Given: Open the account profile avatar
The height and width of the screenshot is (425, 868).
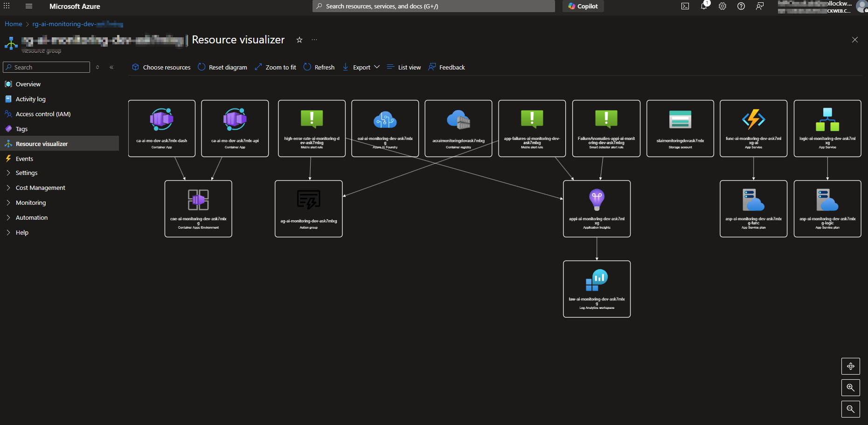Looking at the screenshot, I should click(x=862, y=7).
